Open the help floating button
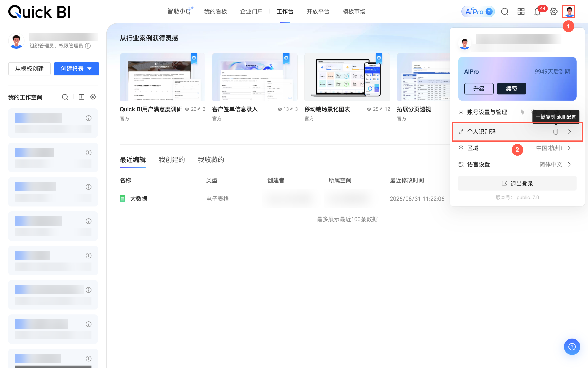This screenshot has height=368, width=588. click(x=572, y=347)
